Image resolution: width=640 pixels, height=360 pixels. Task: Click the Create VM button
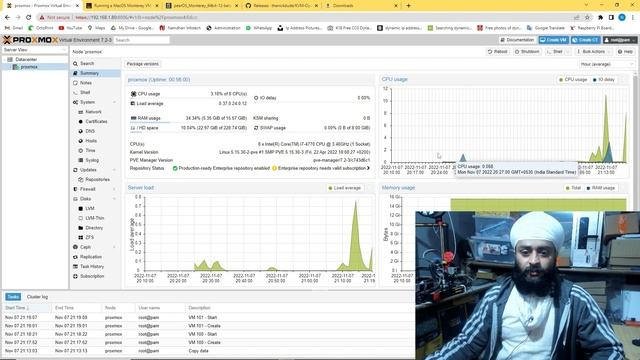coord(553,40)
